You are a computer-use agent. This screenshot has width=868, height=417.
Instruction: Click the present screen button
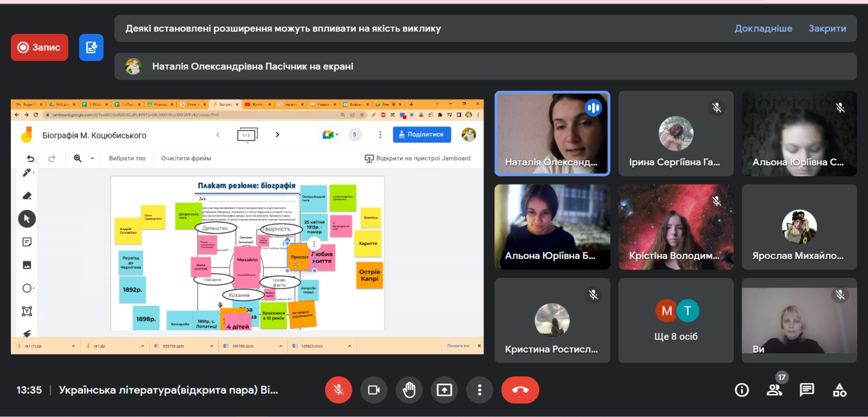(x=445, y=390)
